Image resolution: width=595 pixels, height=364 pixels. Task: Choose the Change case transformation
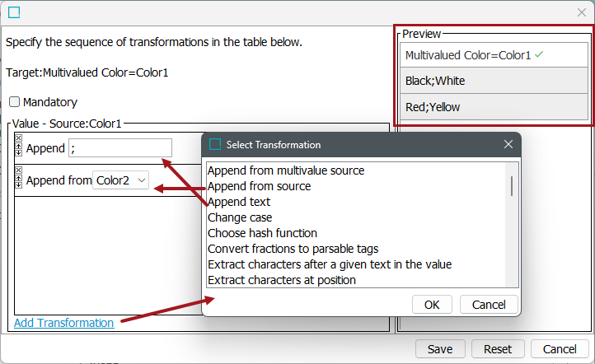coord(240,217)
